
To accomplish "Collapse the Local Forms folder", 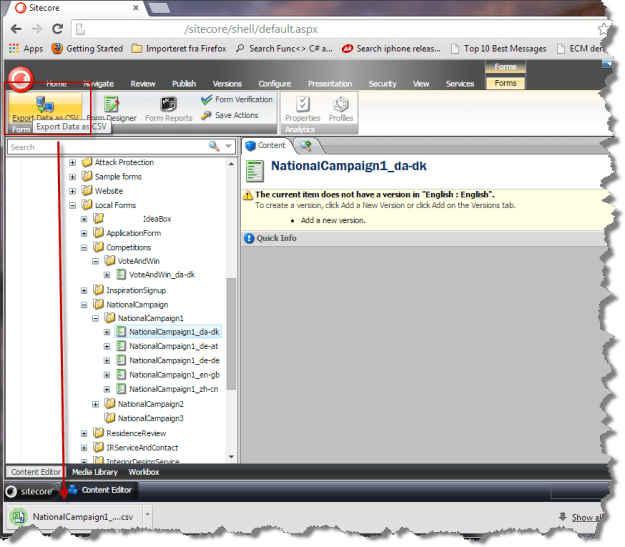I will tap(73, 206).
